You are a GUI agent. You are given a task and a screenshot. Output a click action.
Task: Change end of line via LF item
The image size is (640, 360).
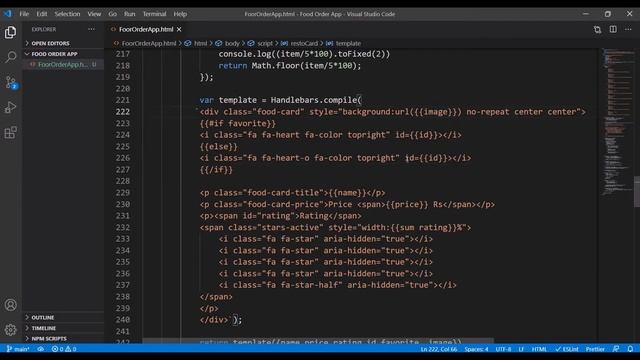[521, 349]
